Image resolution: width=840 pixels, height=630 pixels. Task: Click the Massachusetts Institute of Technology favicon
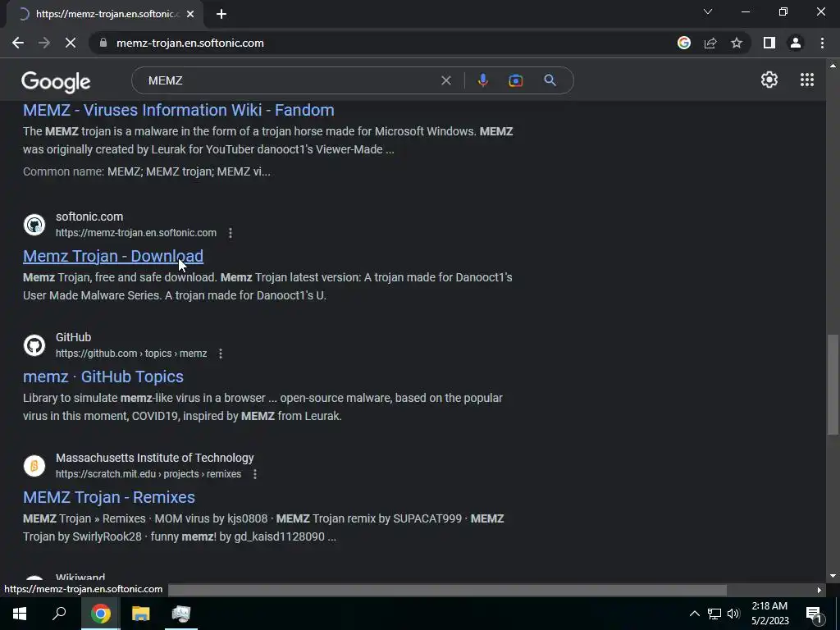pos(34,466)
